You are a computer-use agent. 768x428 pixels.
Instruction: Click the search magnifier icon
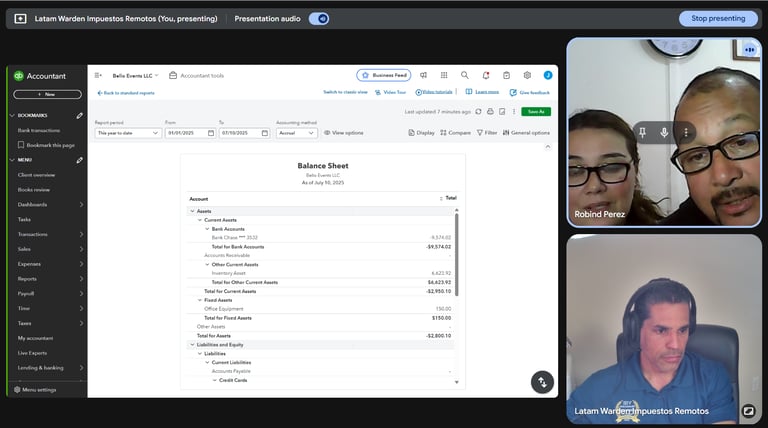pyautogui.click(x=464, y=75)
